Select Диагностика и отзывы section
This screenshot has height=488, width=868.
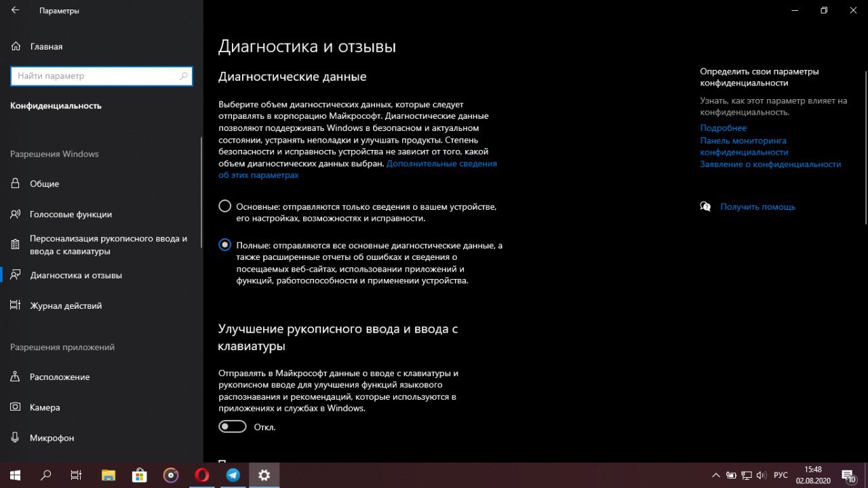102,276
